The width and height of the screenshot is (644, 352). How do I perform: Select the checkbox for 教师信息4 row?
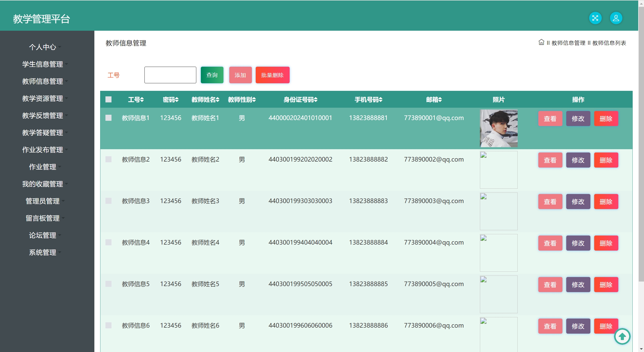(x=108, y=242)
